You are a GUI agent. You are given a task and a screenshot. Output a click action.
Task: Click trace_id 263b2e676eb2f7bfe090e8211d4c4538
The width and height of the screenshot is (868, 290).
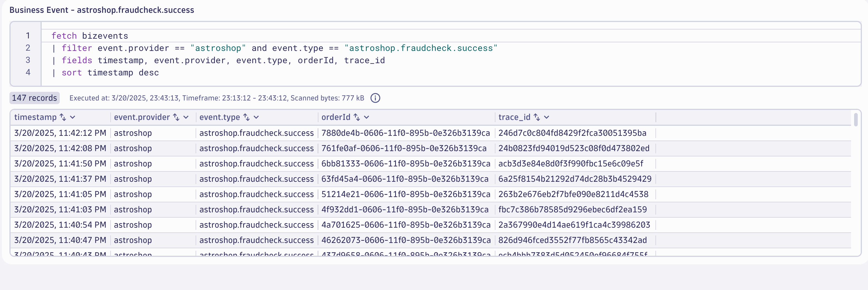573,194
